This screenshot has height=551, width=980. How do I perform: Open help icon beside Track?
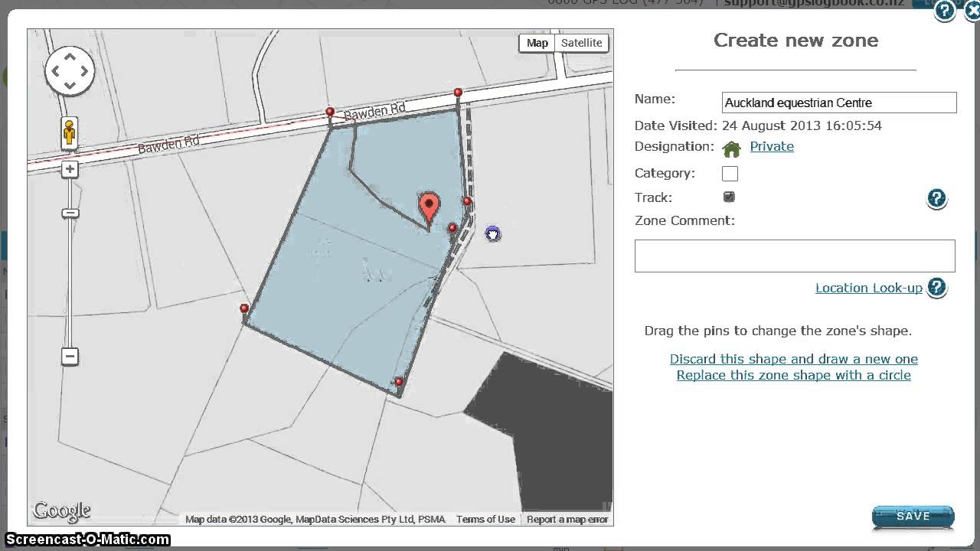[937, 199]
